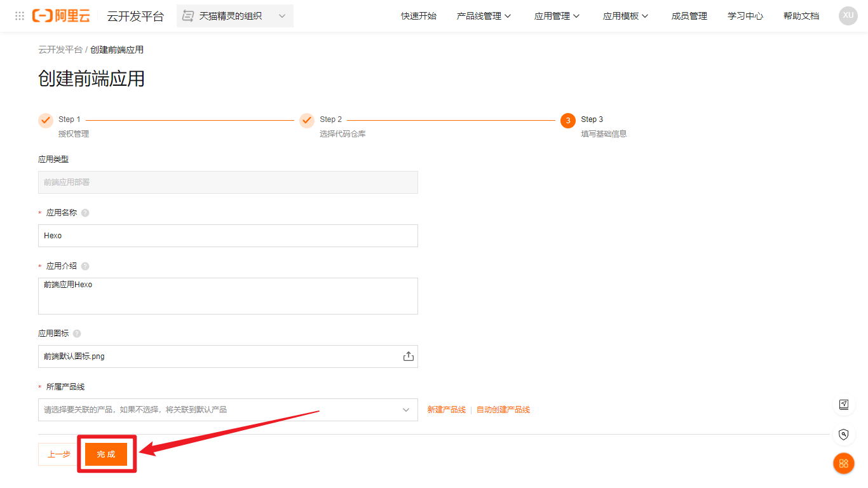Click the 应用介绍 textarea
This screenshot has height=488, width=868.
[228, 296]
